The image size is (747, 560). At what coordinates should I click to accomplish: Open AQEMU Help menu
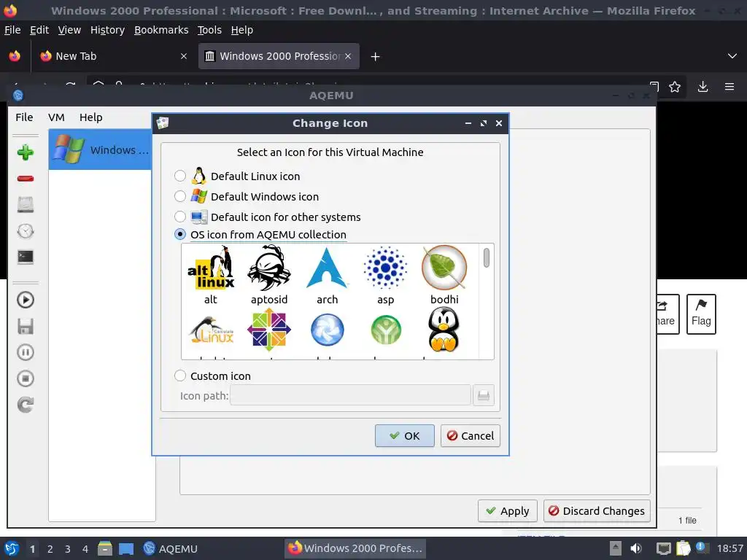(x=91, y=117)
